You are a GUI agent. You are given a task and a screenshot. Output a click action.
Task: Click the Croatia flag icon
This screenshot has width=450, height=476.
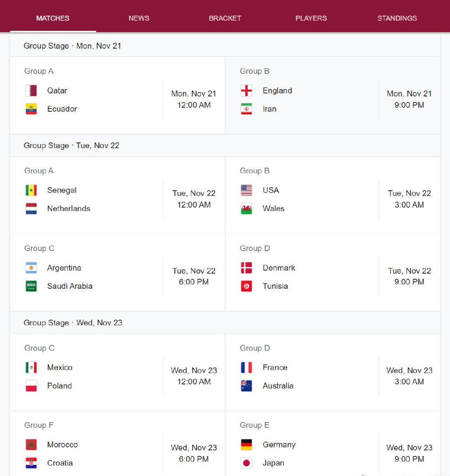pos(31,463)
